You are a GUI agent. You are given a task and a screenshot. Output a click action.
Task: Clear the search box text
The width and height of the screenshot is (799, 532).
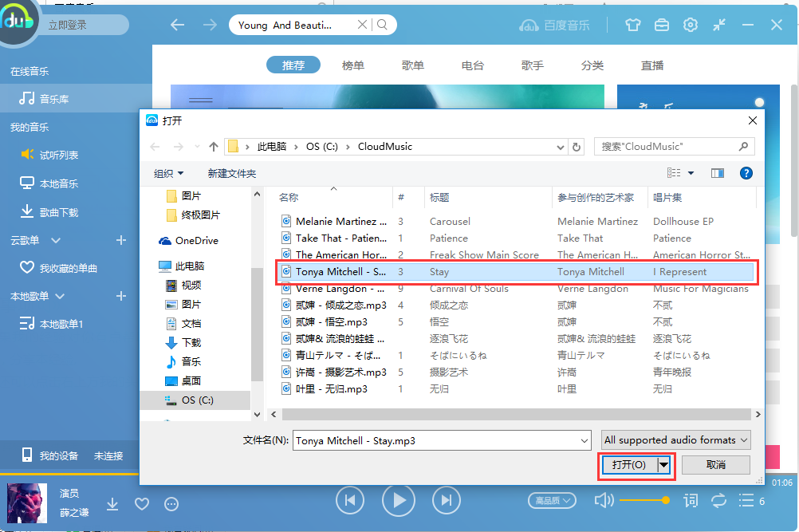(x=362, y=25)
